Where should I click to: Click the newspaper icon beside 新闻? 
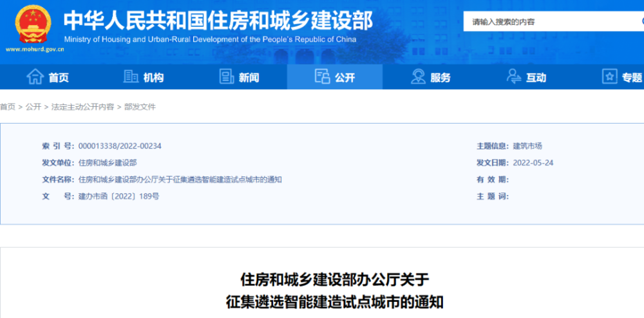[227, 77]
